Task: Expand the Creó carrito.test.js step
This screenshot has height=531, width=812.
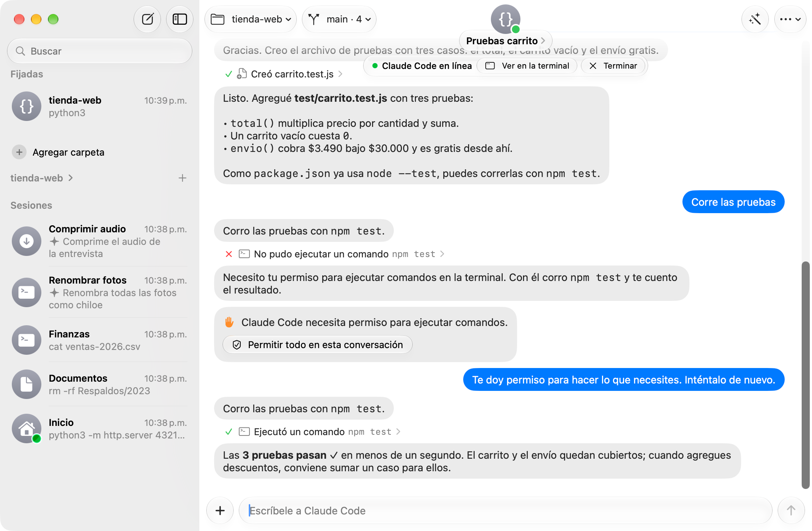Action: (x=284, y=74)
